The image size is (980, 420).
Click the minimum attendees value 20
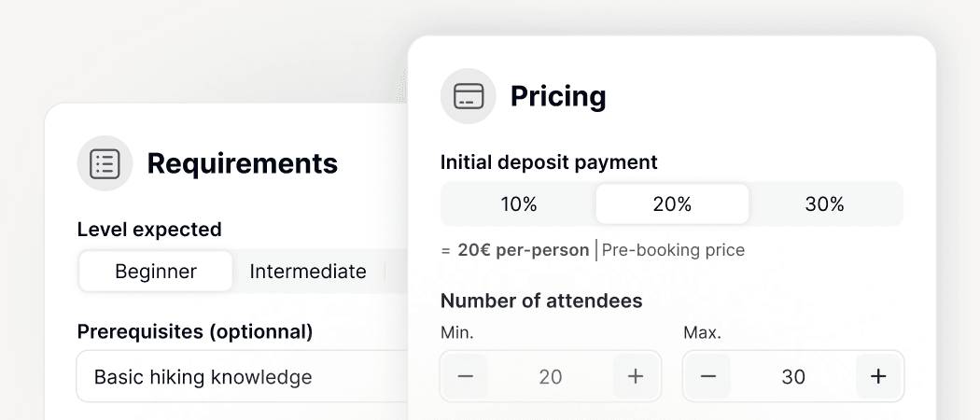pos(551,377)
